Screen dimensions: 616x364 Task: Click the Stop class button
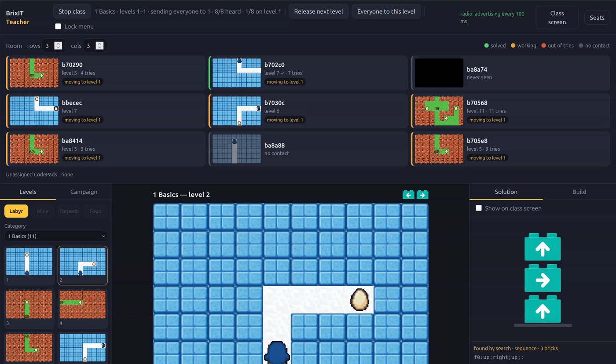pyautogui.click(x=72, y=11)
